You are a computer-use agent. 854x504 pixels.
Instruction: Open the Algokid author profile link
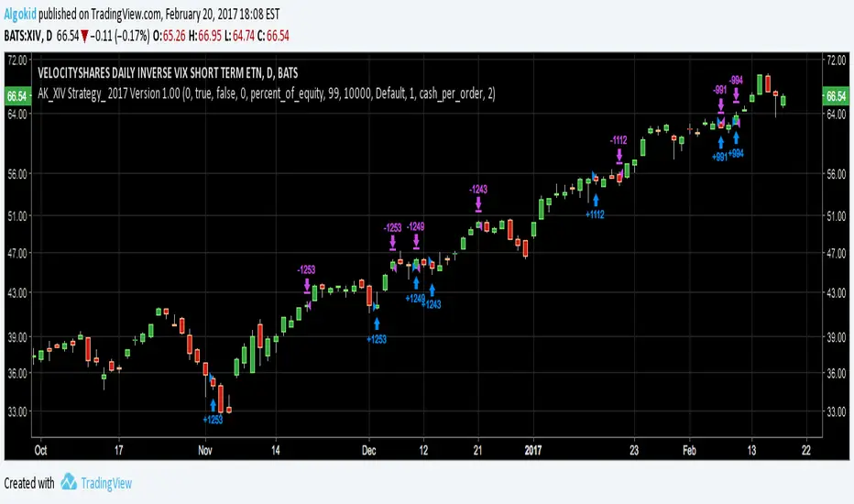click(20, 14)
